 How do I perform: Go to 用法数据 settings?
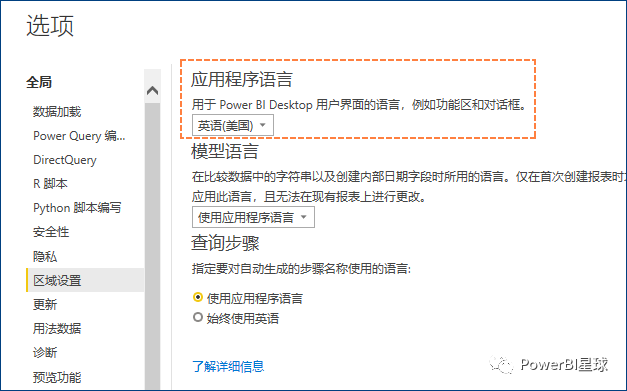click(57, 329)
